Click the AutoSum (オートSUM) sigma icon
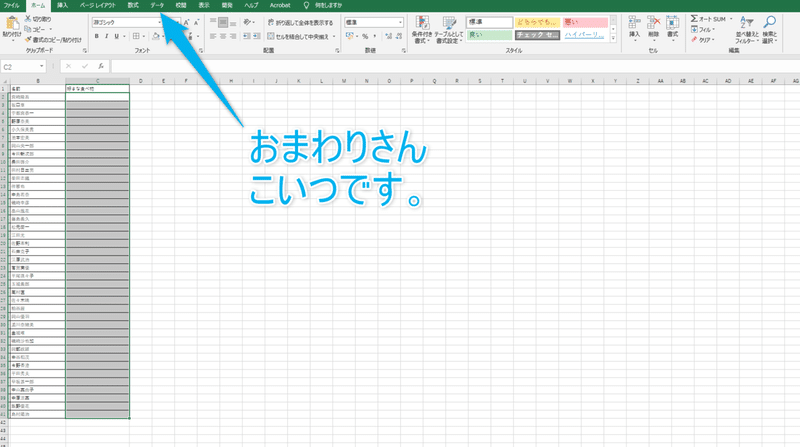 tap(694, 19)
